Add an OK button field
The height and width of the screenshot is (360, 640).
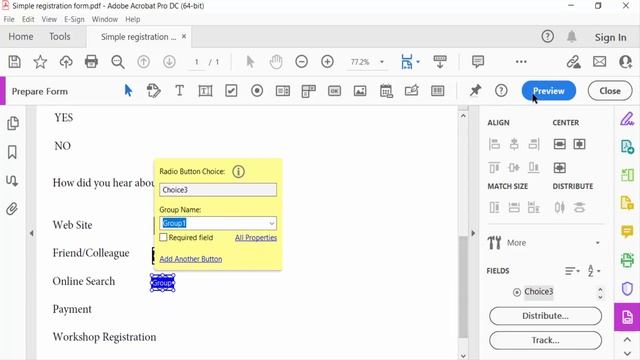pos(334,91)
